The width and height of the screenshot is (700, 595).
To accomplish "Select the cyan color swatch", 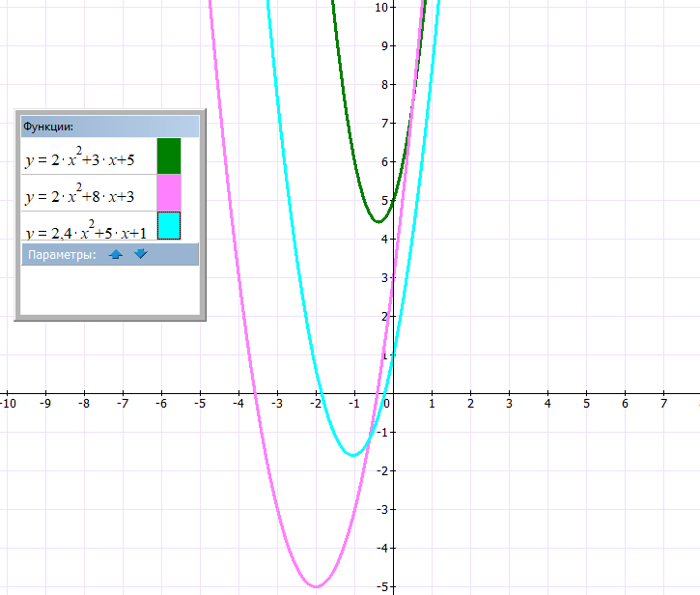I will tap(169, 226).
